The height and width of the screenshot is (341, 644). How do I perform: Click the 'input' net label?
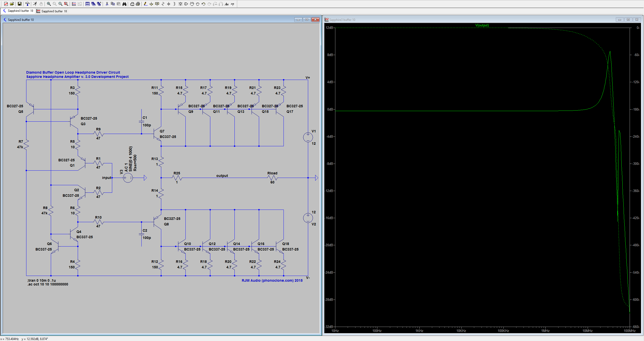point(107,178)
